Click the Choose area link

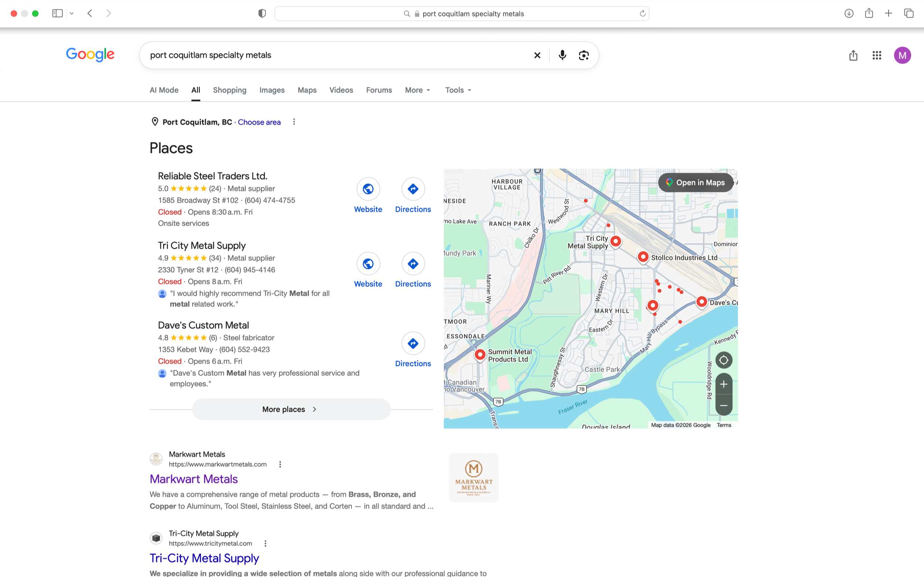point(259,122)
